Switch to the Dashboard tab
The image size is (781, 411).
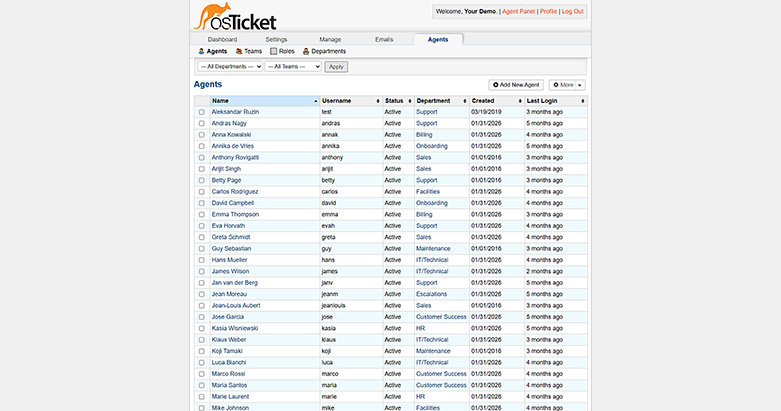coord(222,39)
